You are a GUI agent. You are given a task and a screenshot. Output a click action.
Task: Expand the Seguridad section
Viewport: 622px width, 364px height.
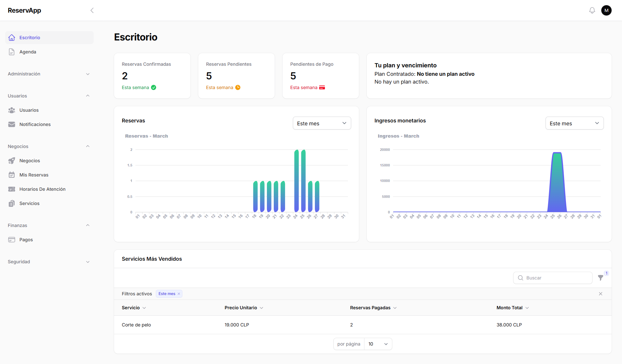coord(49,262)
